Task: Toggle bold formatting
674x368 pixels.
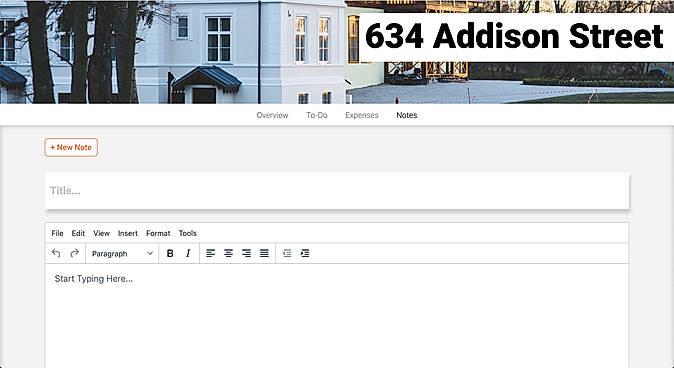Action: pyautogui.click(x=170, y=253)
